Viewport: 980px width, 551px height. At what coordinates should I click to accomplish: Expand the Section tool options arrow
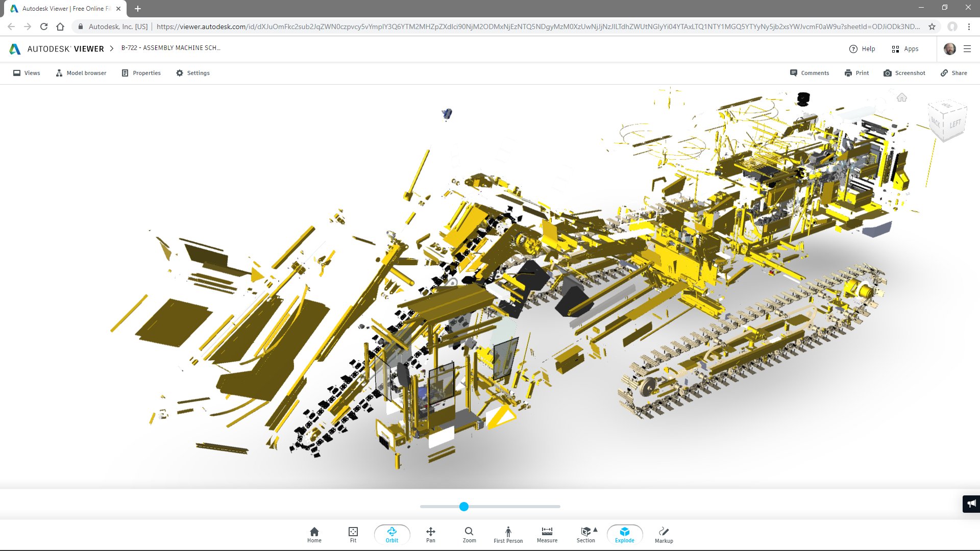coord(596,530)
